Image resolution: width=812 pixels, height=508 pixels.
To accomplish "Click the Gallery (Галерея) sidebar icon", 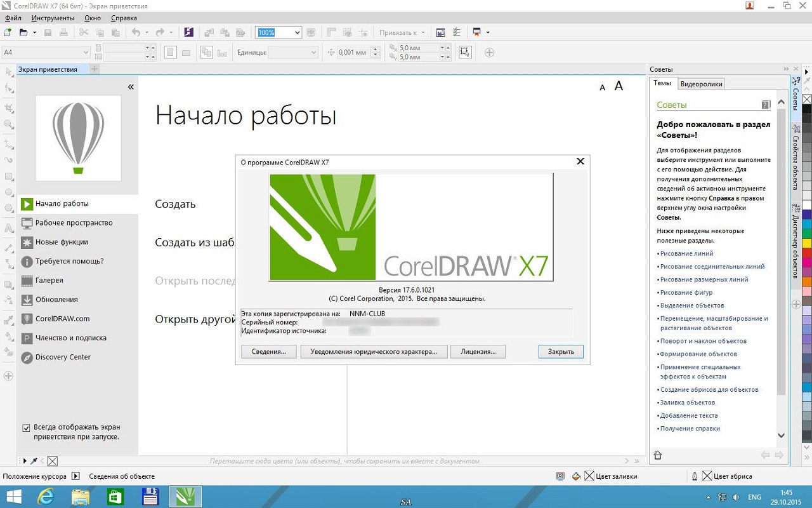I will click(27, 281).
